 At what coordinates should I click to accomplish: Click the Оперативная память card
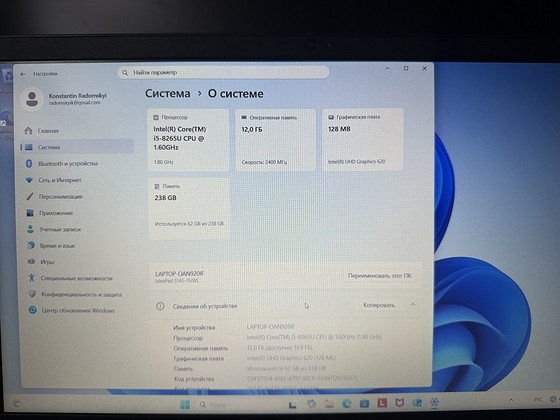[x=275, y=140]
